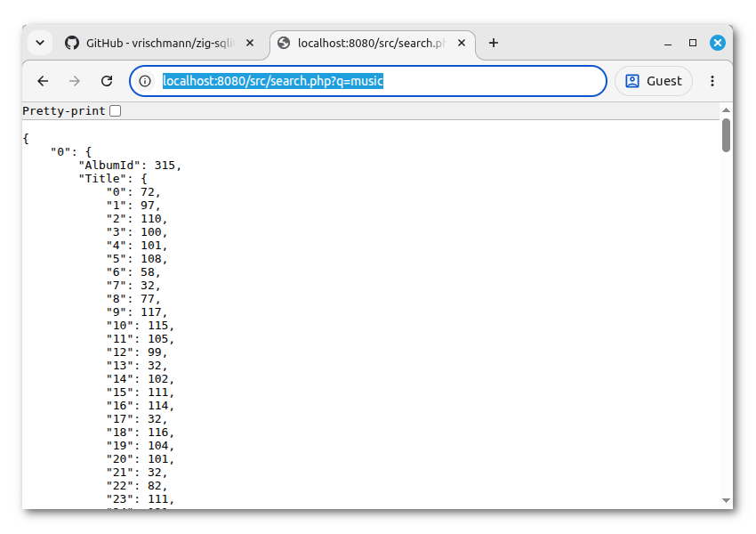
Task: Click the "13": 32 entry
Action: (x=136, y=366)
